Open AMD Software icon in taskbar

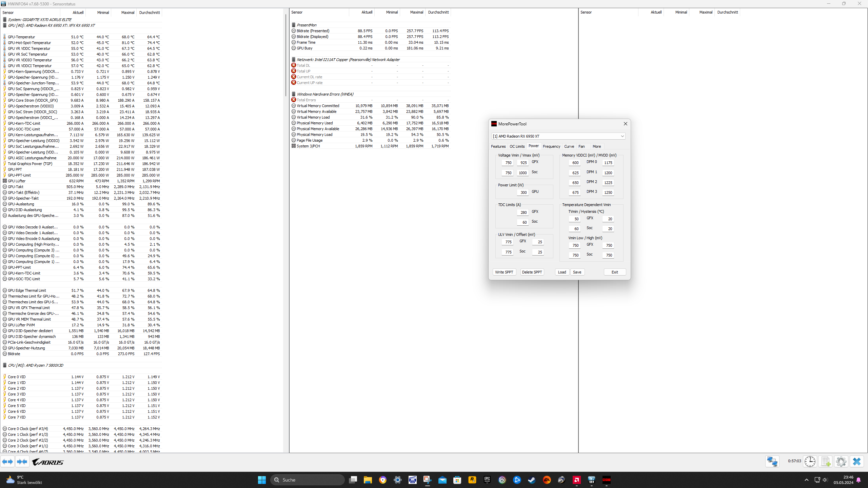pyautogui.click(x=576, y=480)
